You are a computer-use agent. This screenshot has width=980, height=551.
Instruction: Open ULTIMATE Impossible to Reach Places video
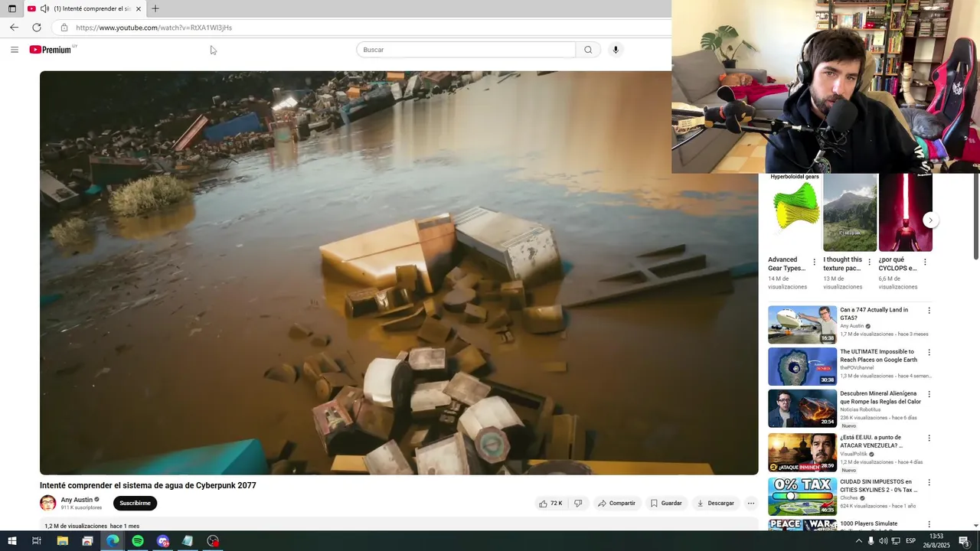[x=802, y=367]
